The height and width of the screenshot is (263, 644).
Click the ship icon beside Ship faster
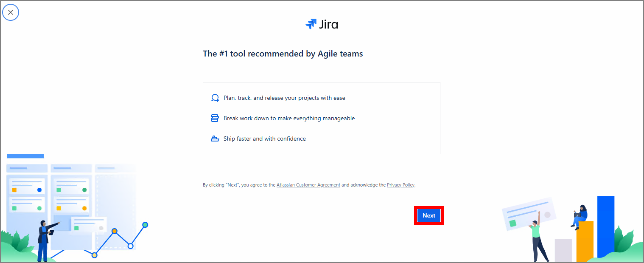point(215,139)
